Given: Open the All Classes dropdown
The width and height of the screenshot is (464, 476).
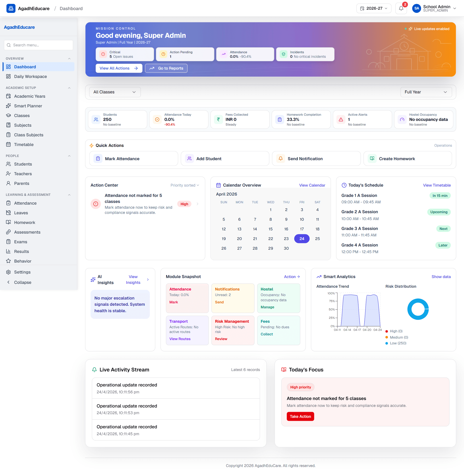Looking at the screenshot, I should click(x=115, y=92).
